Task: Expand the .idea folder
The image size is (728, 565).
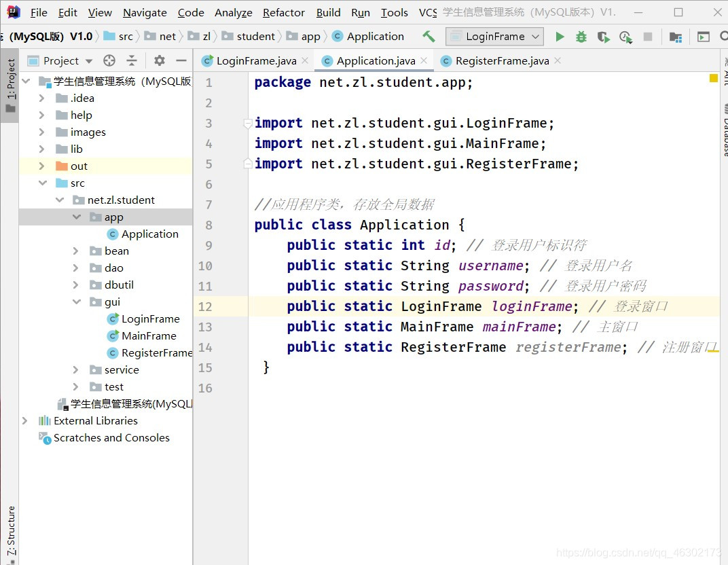Action: (42, 98)
